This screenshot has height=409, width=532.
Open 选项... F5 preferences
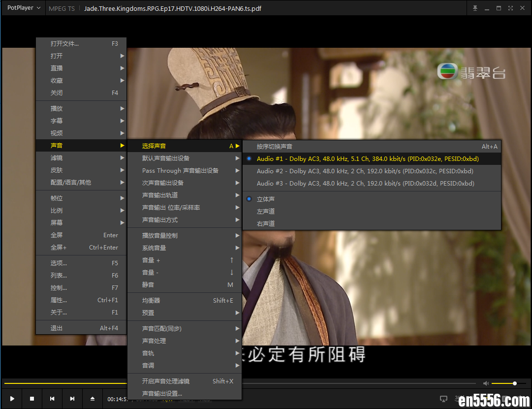[x=81, y=263]
